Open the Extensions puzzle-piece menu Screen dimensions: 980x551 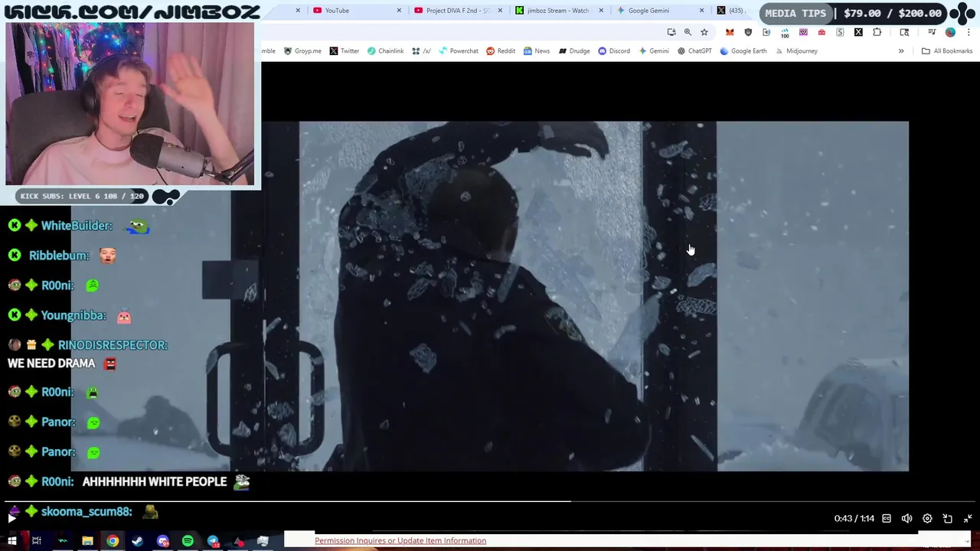tap(877, 32)
